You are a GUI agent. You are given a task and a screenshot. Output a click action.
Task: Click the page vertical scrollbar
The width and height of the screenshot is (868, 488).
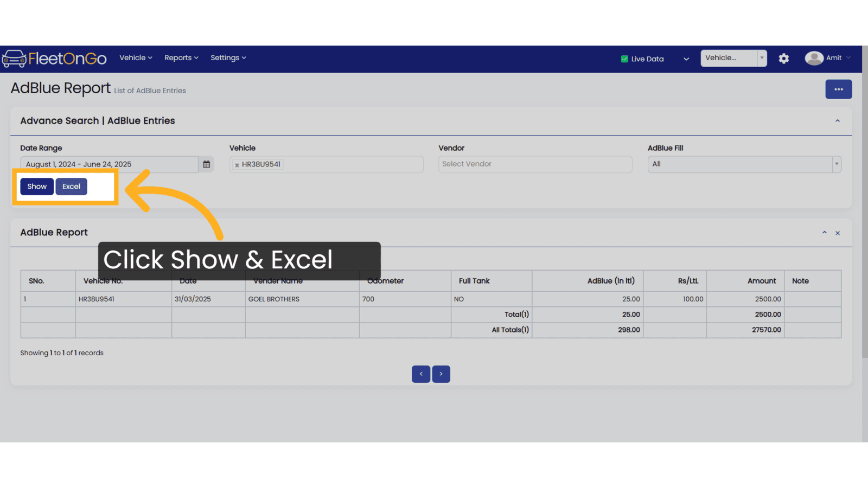(865, 202)
